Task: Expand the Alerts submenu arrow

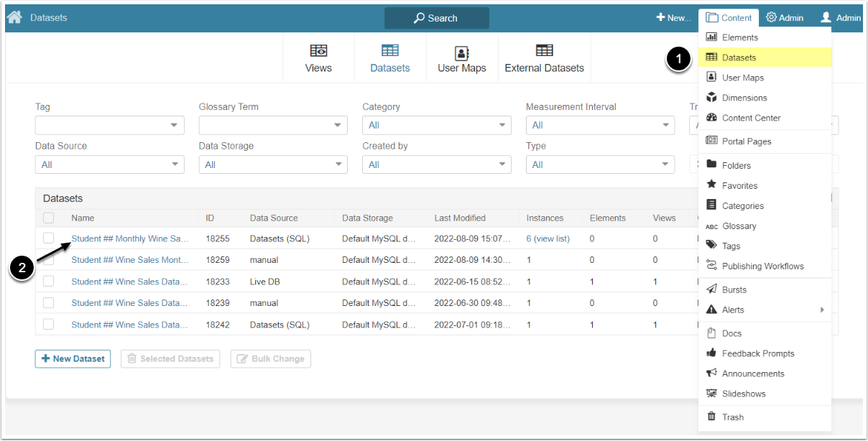Action: [821, 310]
